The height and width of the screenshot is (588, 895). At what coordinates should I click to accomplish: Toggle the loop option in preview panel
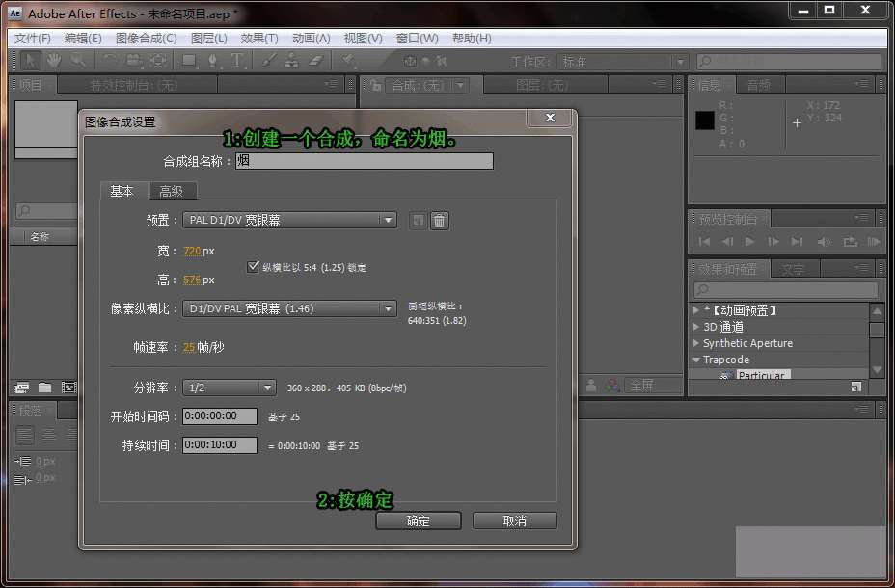click(850, 242)
